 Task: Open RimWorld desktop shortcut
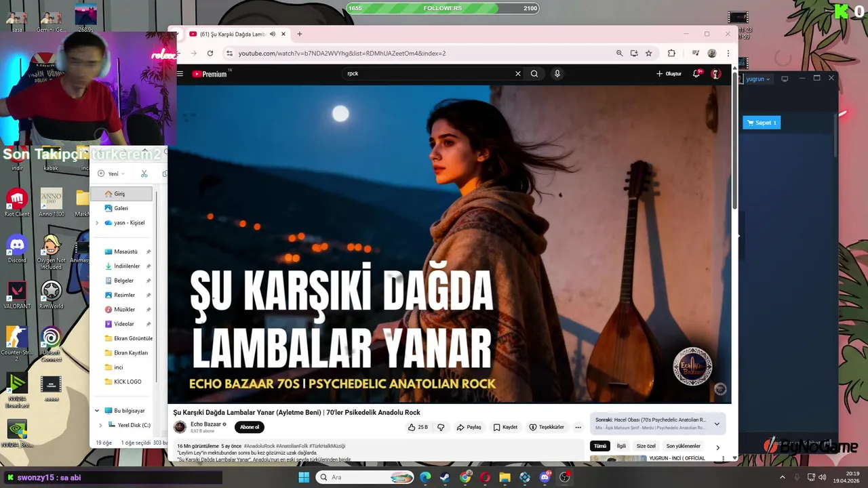(x=51, y=296)
